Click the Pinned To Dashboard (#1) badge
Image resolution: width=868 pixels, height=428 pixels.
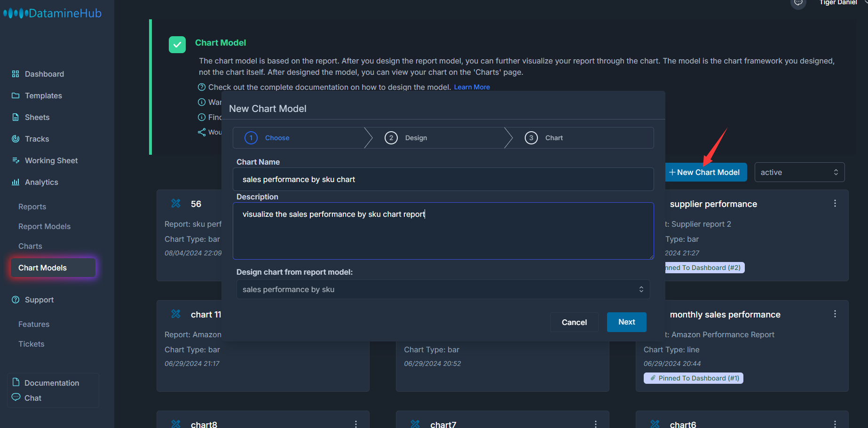[694, 378]
